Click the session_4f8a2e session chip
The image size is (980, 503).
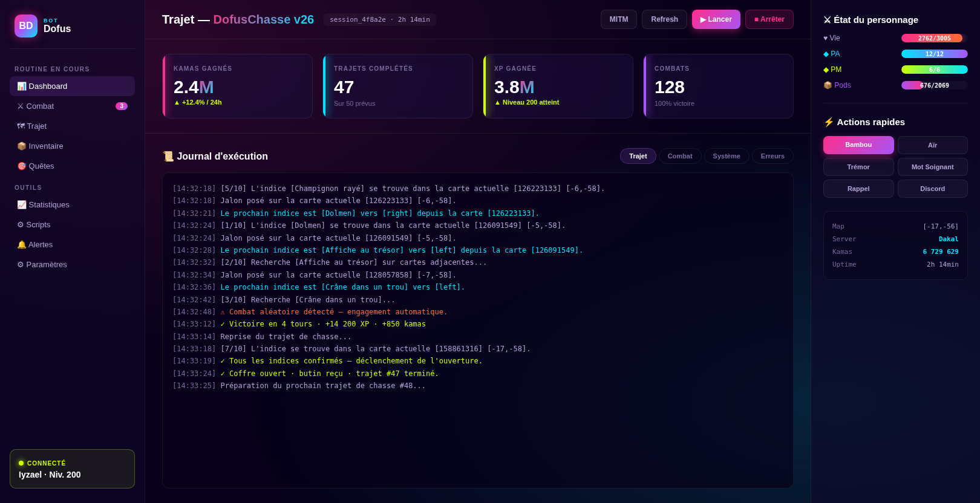pos(380,19)
